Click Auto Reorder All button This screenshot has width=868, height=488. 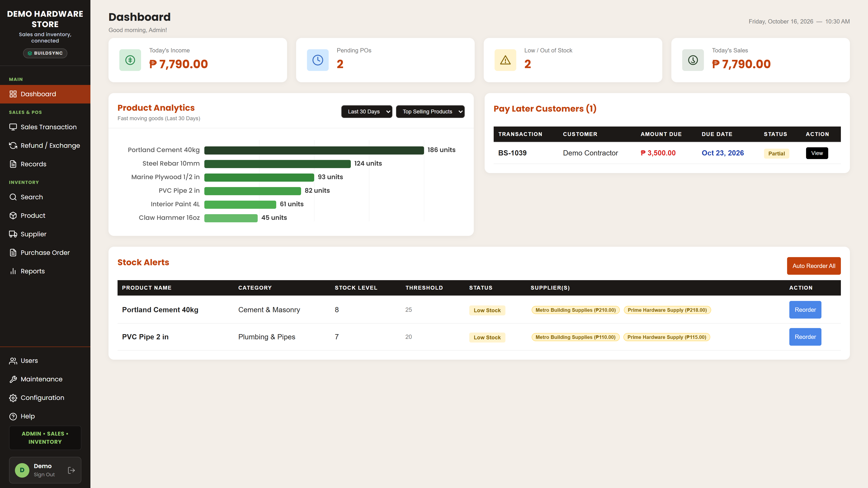coord(814,266)
